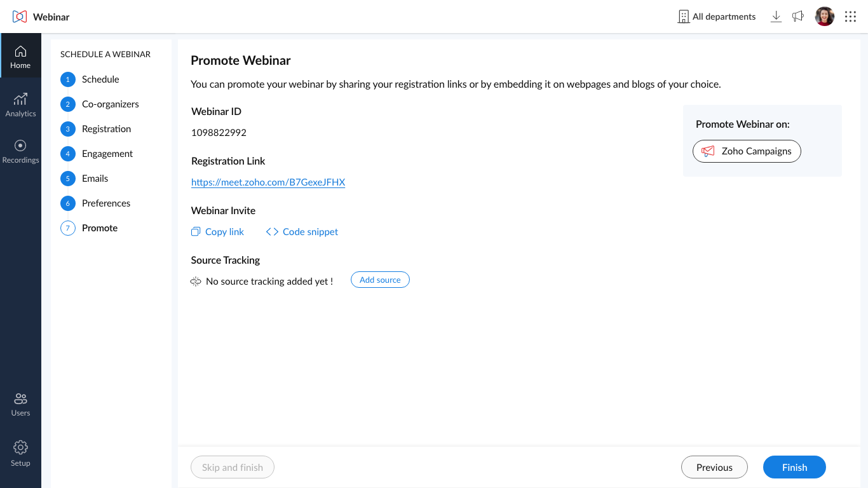Click the user profile avatar
Screen dimensions: 868x488
(x=825, y=17)
